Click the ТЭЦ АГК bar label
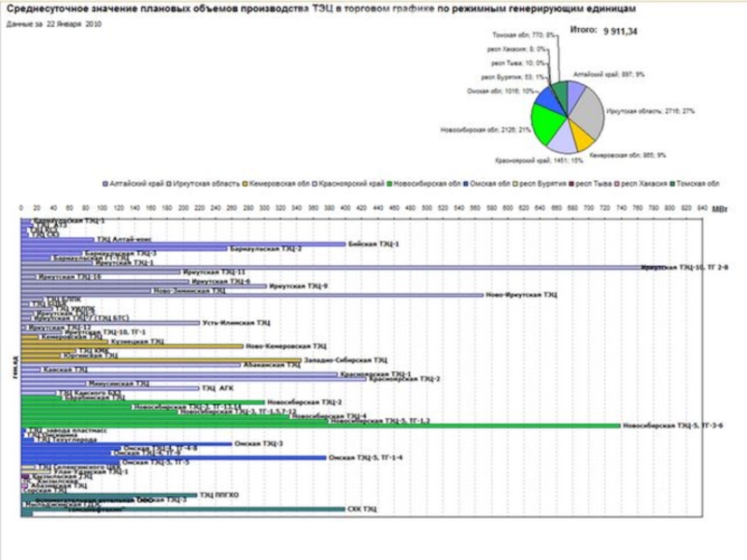 pos(218,388)
